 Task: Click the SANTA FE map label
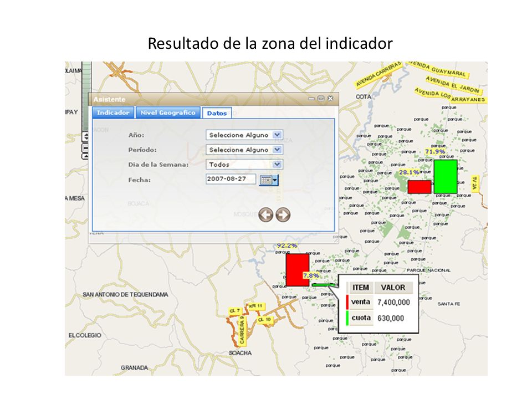[449, 304]
